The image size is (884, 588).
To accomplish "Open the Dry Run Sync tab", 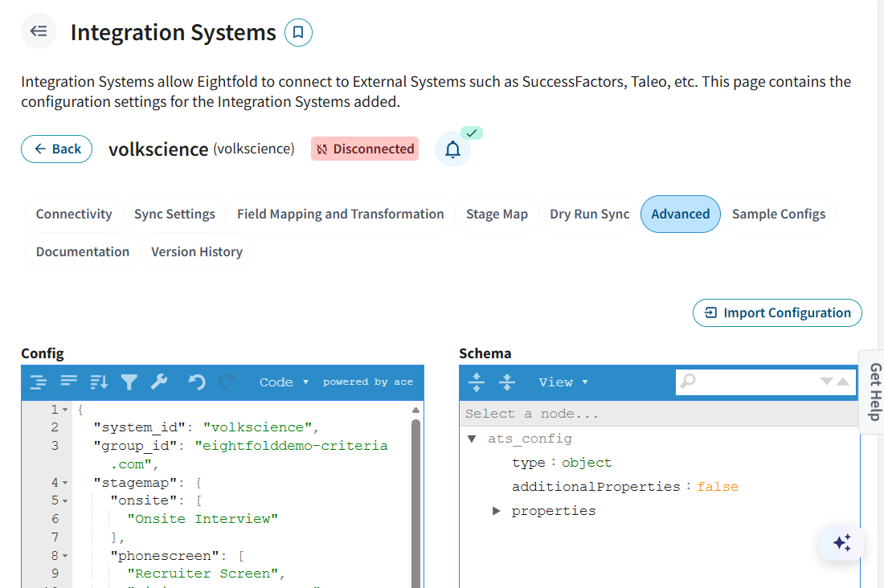I will [x=589, y=214].
